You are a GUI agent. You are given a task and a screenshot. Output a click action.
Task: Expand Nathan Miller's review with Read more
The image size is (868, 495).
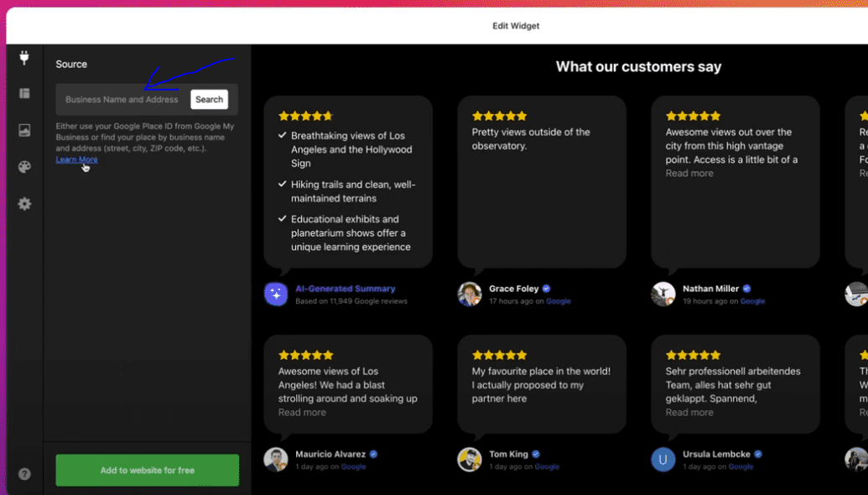click(689, 173)
